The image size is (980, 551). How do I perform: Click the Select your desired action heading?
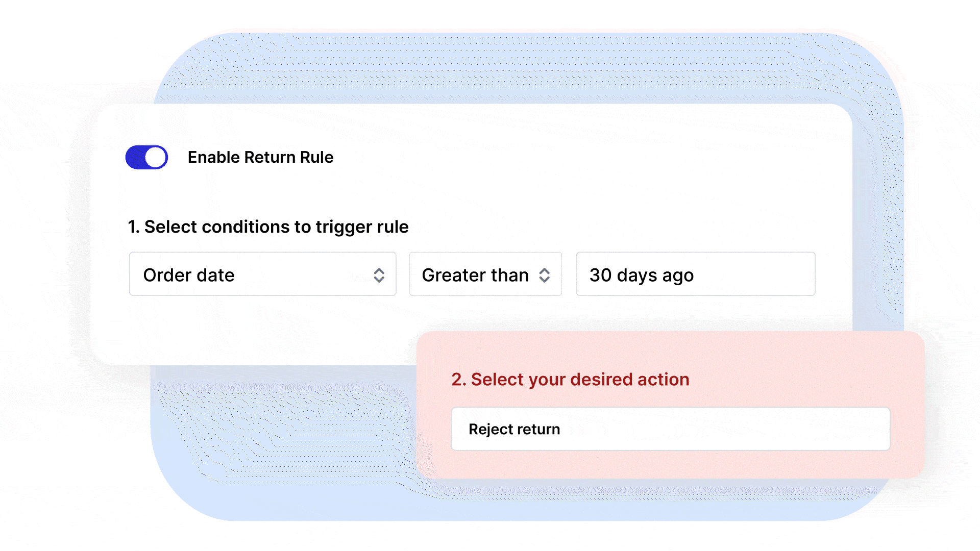570,380
